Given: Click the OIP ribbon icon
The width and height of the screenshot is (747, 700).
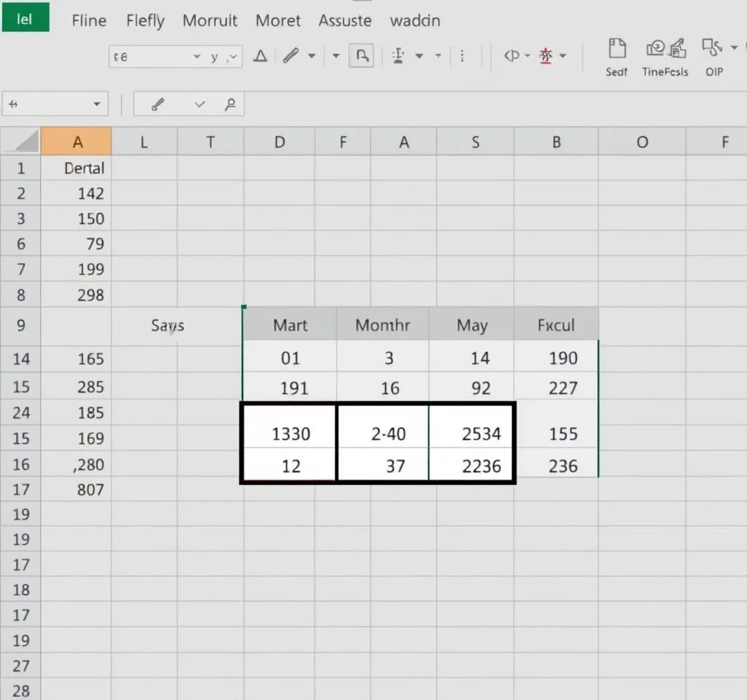Looking at the screenshot, I should tap(712, 49).
